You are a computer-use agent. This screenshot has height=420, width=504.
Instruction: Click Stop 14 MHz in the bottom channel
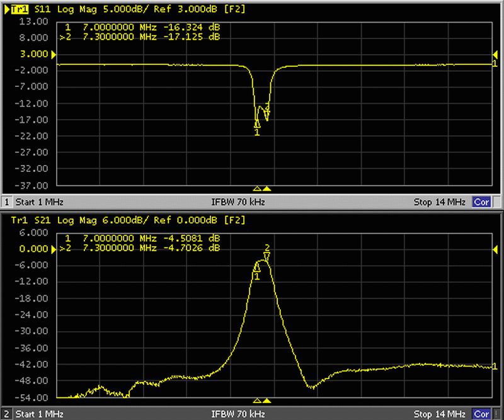pyautogui.click(x=439, y=414)
